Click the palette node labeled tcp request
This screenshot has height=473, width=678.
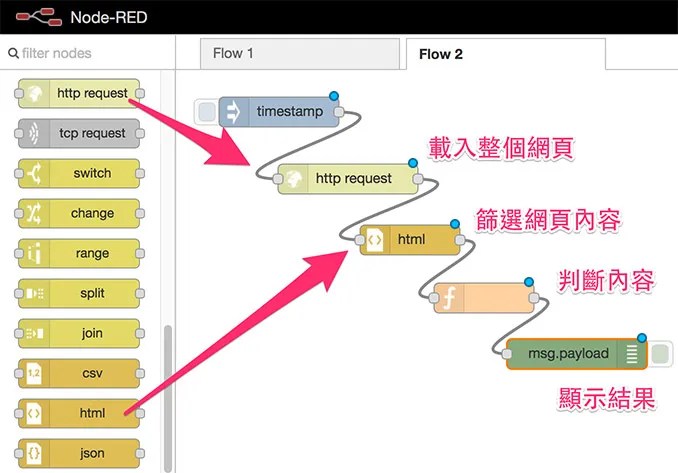[79, 134]
